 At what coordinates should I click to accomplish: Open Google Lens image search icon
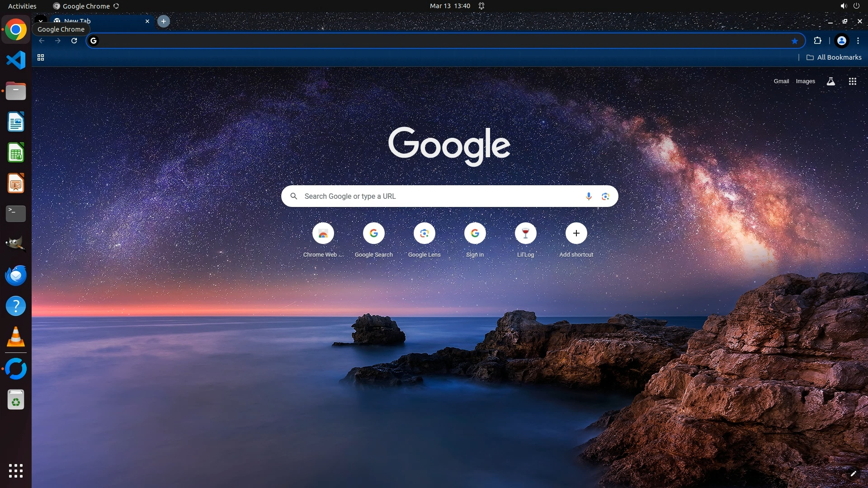(605, 196)
